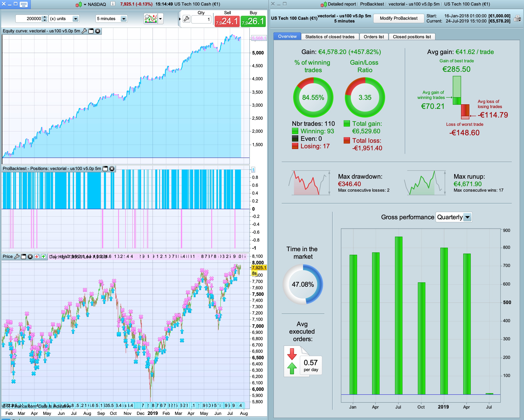Click the wrench settings next to Qty
The height and width of the screenshot is (420, 524).
pos(186,19)
